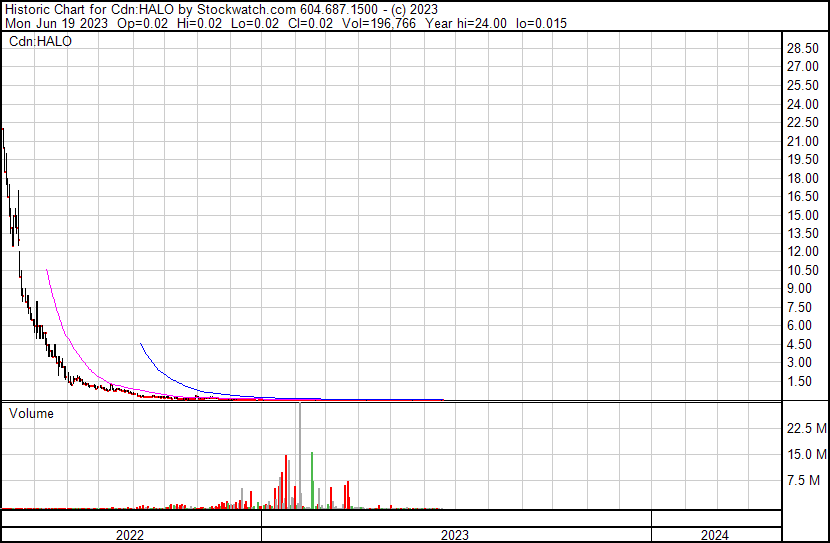The image size is (830, 543).
Task: Click the lo=0.015 header value
Action: tap(541, 23)
